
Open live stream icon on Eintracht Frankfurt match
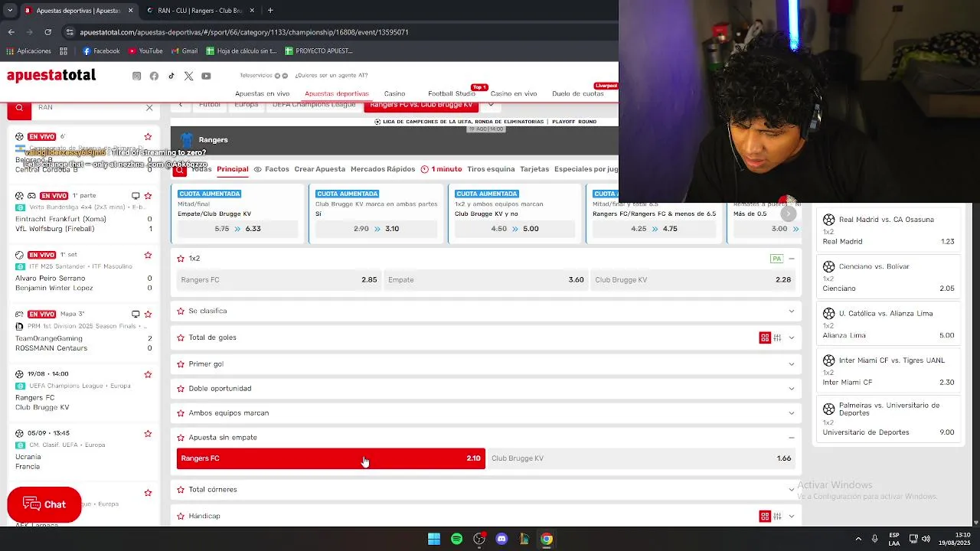136,196
